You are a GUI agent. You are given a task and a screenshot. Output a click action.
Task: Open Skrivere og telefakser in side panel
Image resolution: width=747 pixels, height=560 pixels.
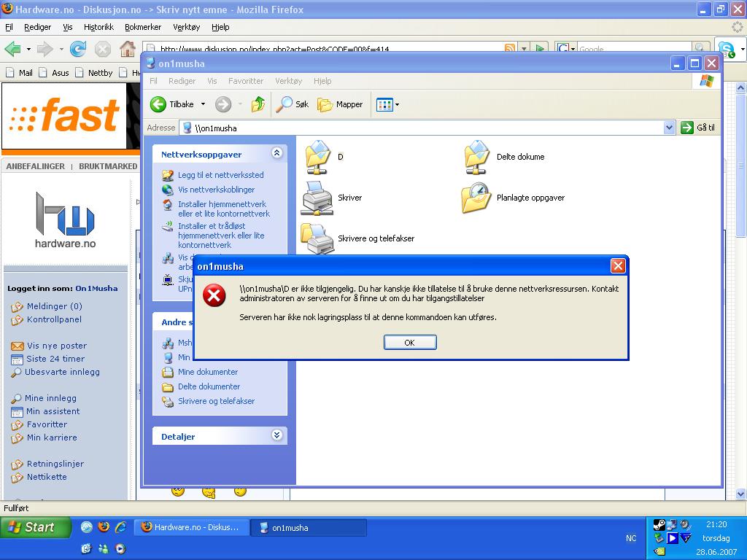point(216,401)
